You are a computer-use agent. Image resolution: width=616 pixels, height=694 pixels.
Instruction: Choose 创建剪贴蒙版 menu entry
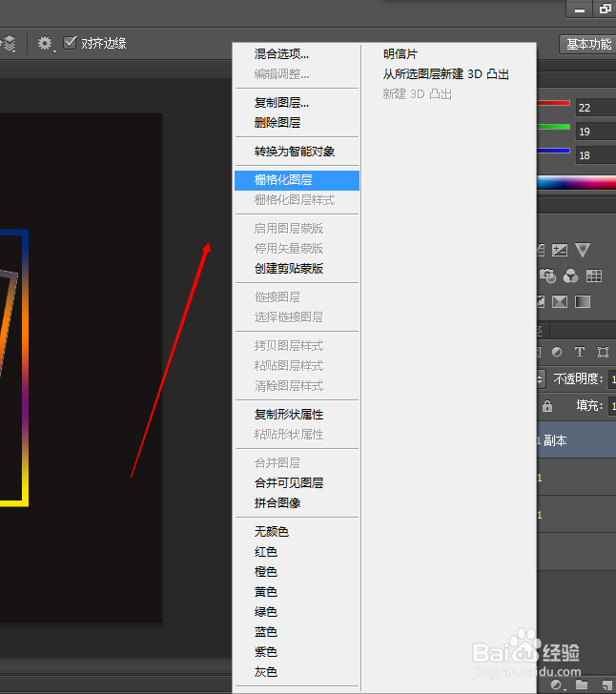[289, 268]
